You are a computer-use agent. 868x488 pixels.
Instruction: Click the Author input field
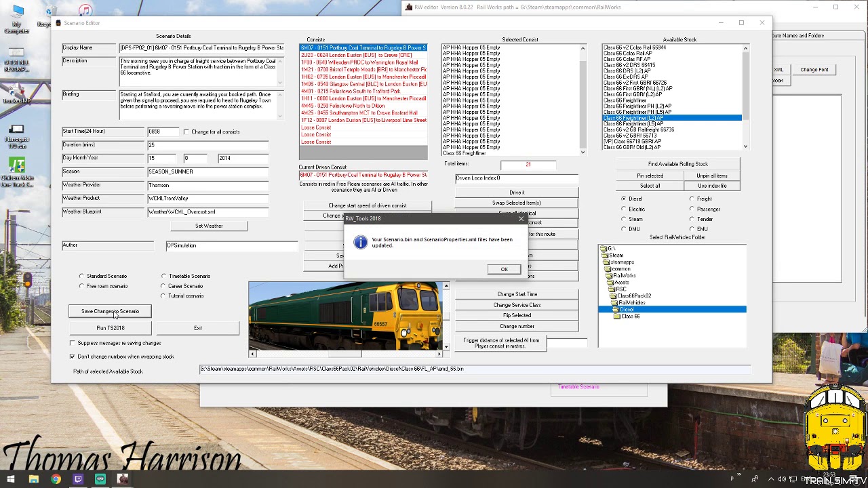[x=231, y=246]
